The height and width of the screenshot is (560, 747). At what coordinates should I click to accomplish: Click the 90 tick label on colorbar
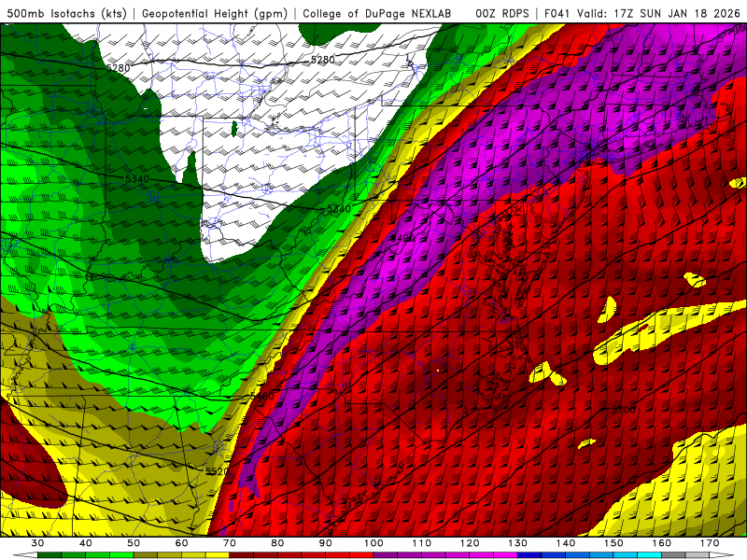coord(325,543)
